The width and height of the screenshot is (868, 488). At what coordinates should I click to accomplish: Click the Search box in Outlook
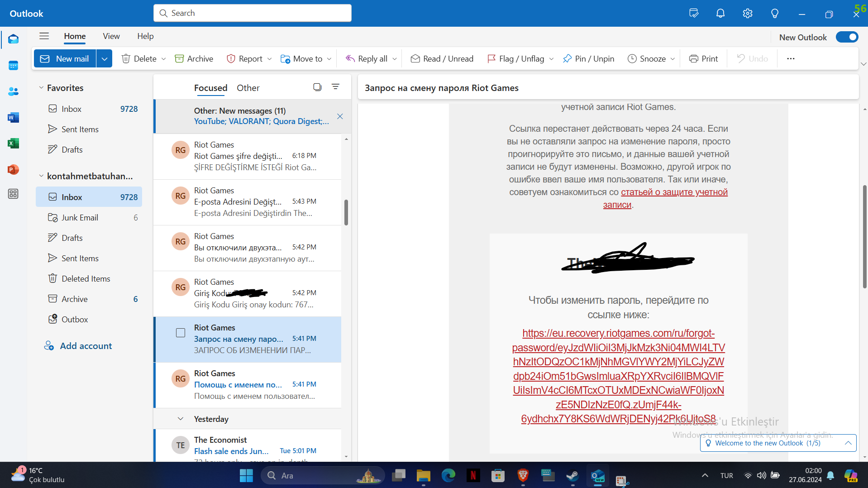point(253,13)
